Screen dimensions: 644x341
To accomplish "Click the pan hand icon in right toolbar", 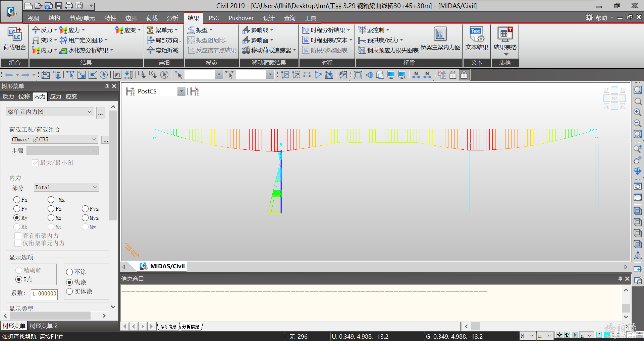I will point(637,160).
